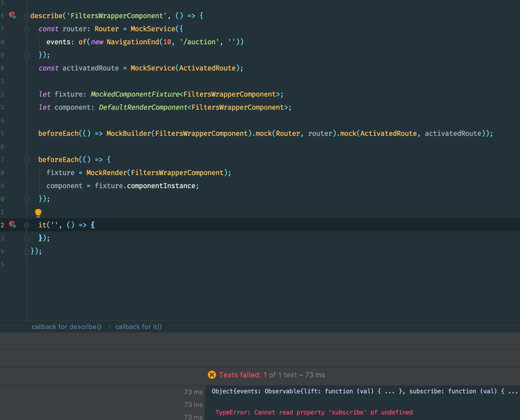Fold the it('') test block
520x420 pixels.
coord(26,225)
